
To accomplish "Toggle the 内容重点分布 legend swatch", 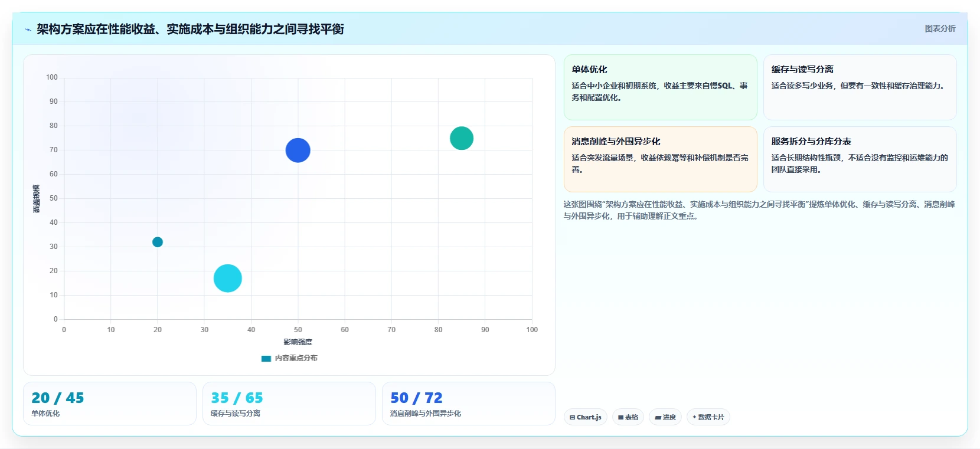I will click(x=266, y=358).
